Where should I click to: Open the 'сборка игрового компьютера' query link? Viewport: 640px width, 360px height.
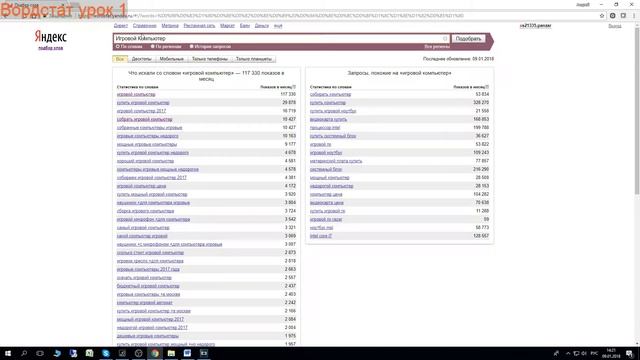[x=145, y=211]
